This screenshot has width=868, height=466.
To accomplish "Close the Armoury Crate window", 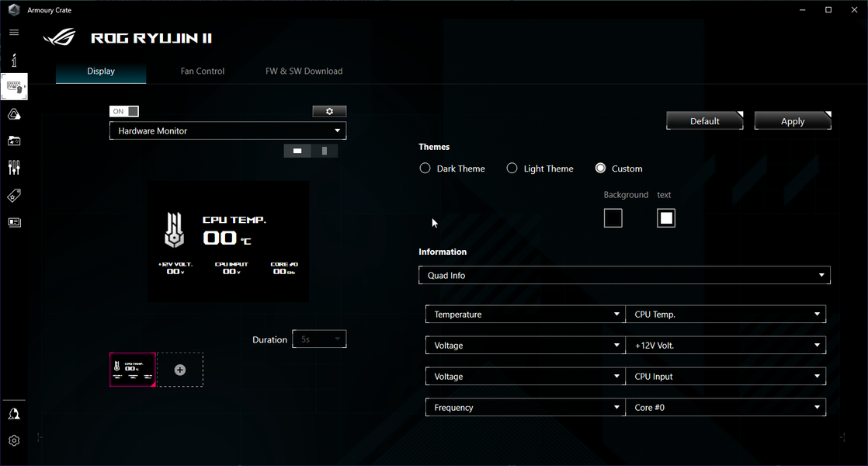I will [x=854, y=10].
